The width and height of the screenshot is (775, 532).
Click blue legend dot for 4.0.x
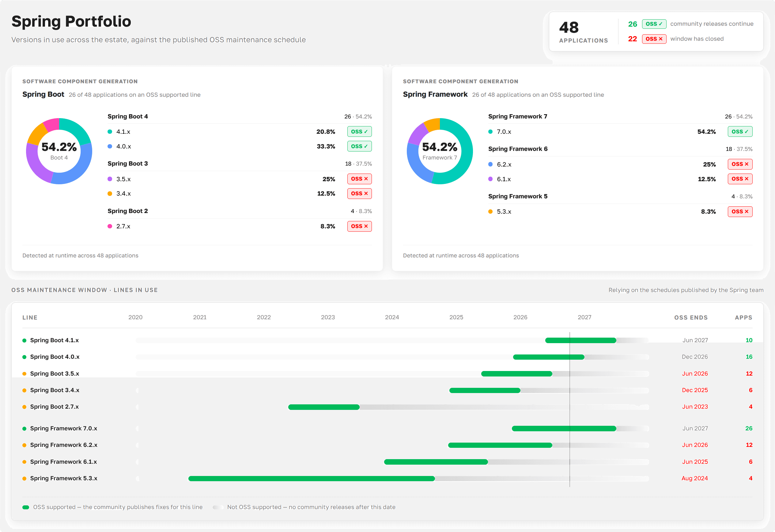coord(110,146)
